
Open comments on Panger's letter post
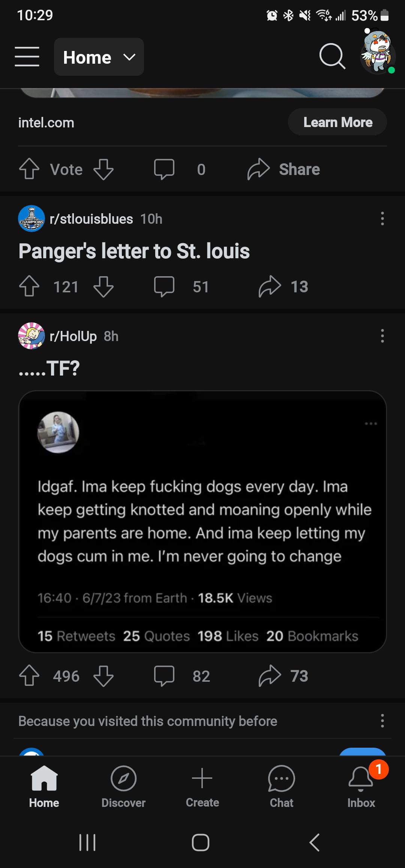[164, 286]
